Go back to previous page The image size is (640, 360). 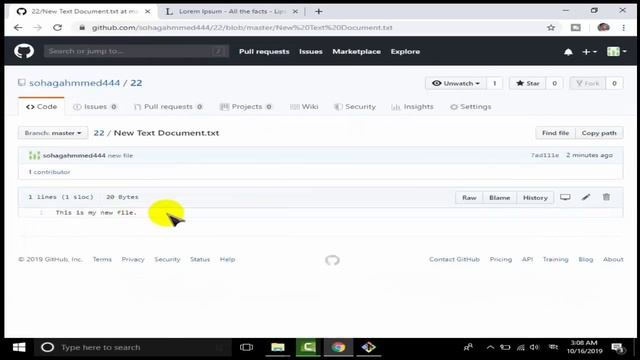tap(18, 28)
